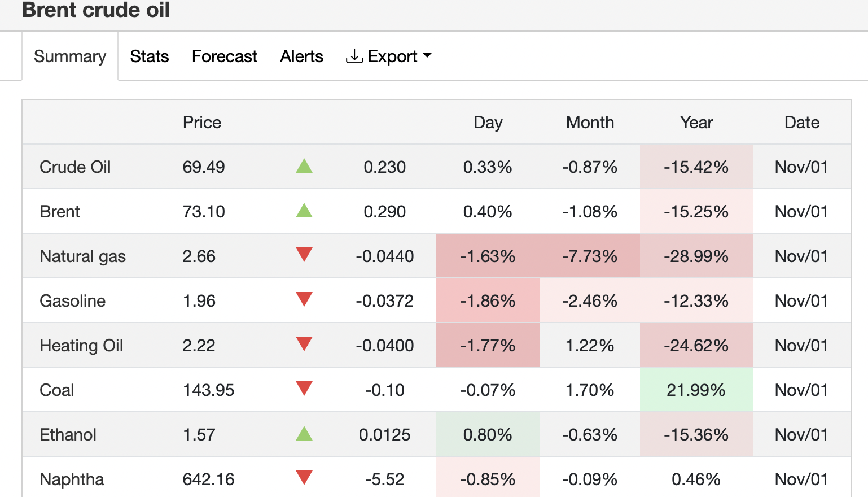This screenshot has height=497, width=868.
Task: Click the red down arrow for Coal
Action: coord(304,389)
